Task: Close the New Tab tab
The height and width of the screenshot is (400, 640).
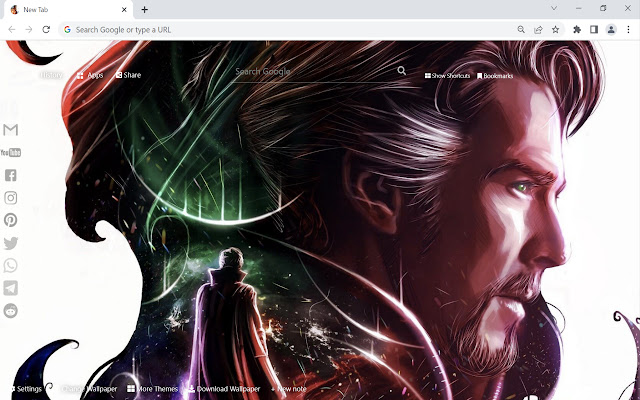Action: 124,9
